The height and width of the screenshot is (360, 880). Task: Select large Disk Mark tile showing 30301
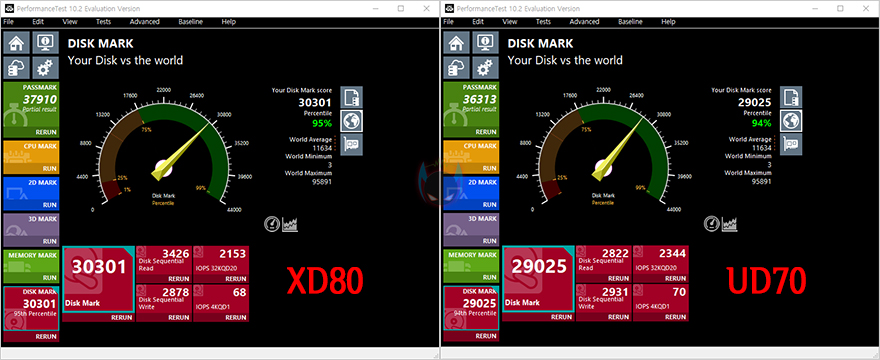(x=98, y=279)
